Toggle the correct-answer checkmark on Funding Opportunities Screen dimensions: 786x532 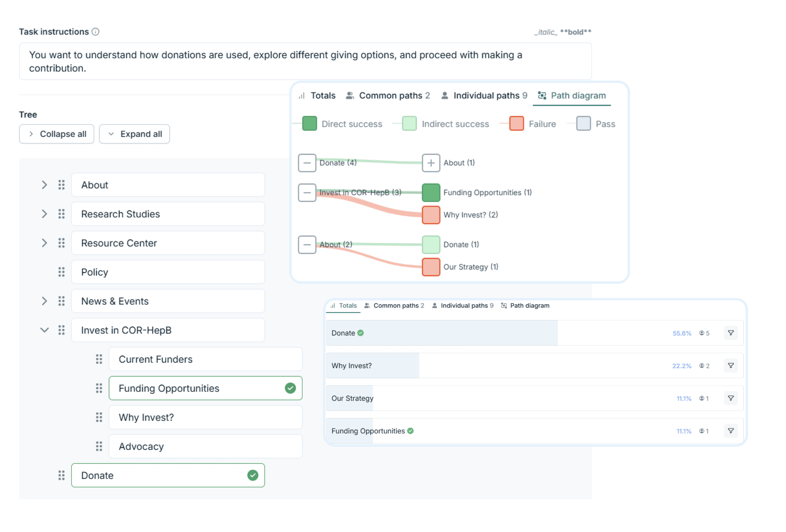290,388
